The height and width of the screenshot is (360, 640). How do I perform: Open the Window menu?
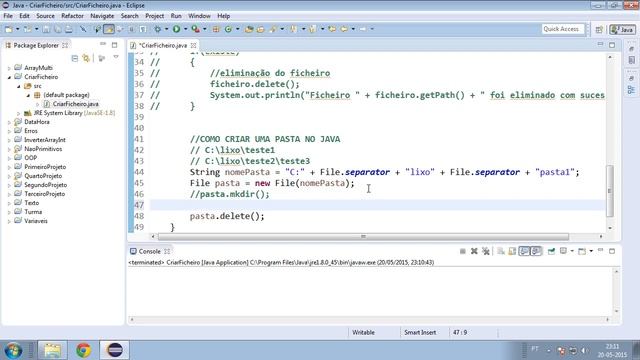point(199,16)
